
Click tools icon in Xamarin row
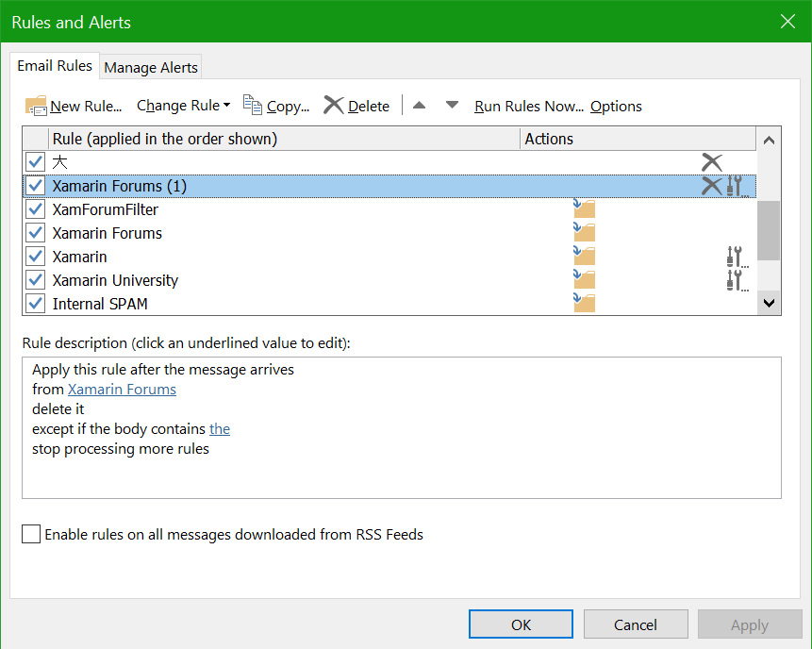[x=737, y=257]
